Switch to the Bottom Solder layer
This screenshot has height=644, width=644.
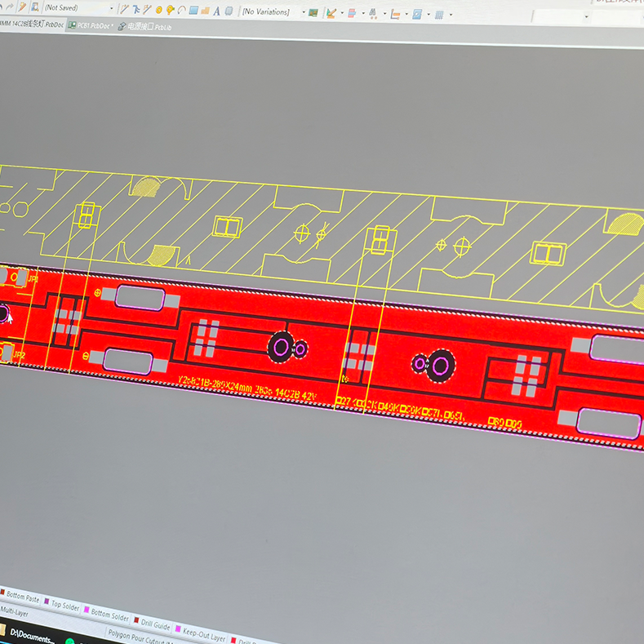tap(109, 614)
